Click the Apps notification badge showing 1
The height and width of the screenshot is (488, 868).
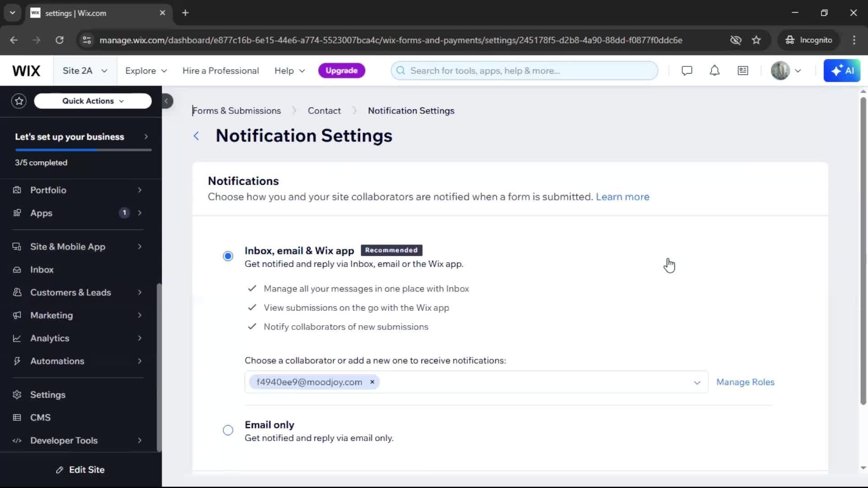tap(124, 213)
